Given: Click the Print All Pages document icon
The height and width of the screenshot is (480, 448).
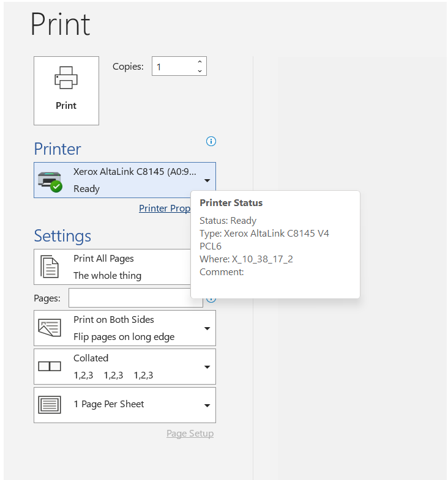Looking at the screenshot, I should click(x=50, y=267).
